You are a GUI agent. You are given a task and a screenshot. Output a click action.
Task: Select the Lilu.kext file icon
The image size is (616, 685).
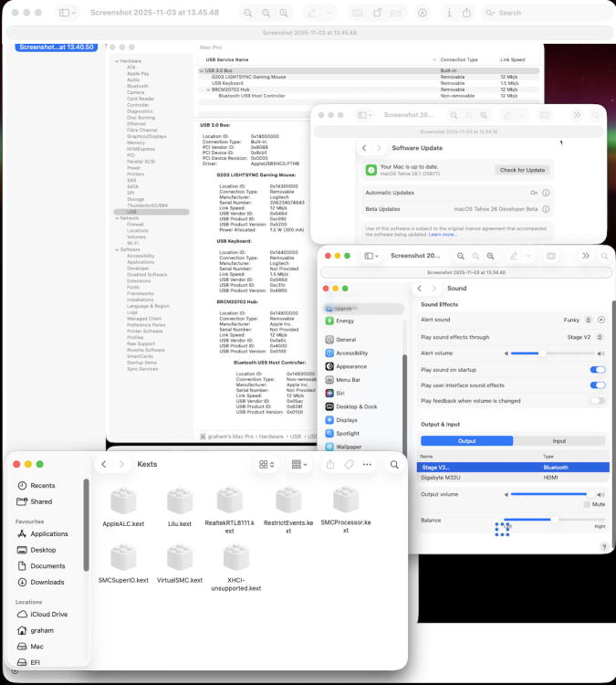(180, 501)
